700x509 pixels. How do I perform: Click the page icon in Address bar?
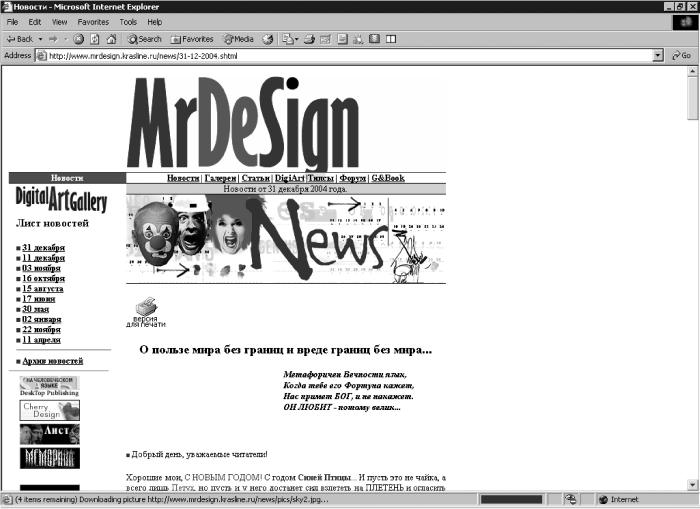coord(42,56)
